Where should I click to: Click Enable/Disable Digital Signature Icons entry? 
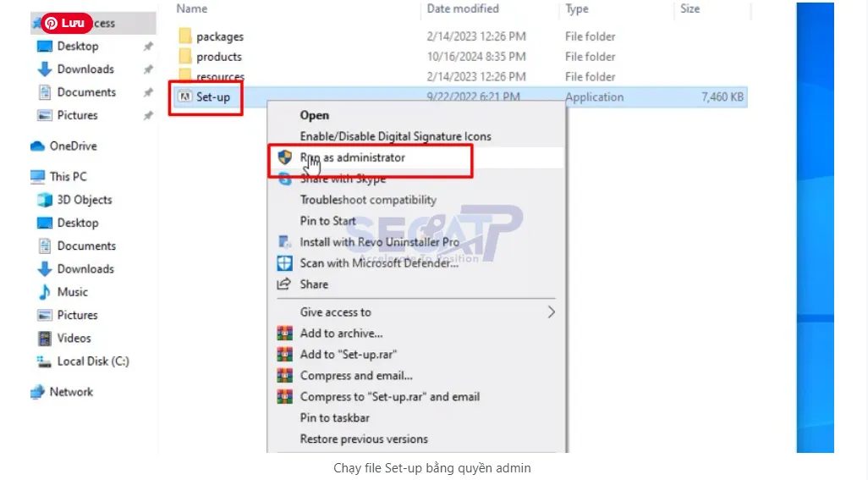click(395, 136)
